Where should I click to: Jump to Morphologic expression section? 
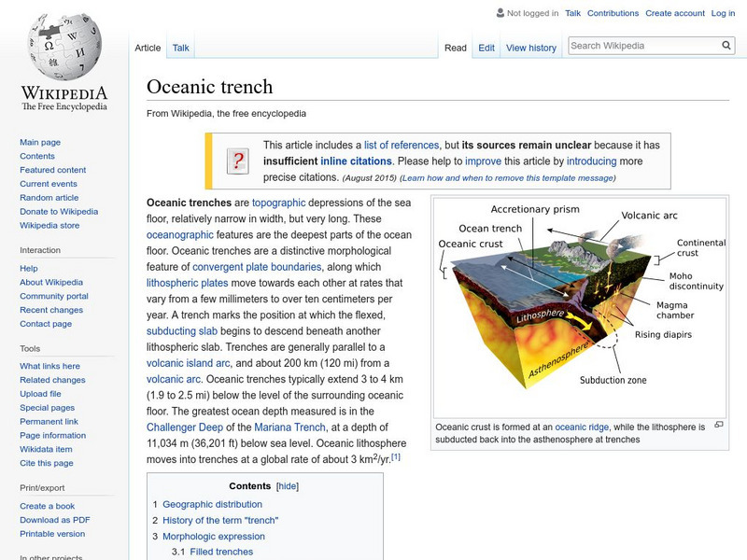tap(214, 536)
